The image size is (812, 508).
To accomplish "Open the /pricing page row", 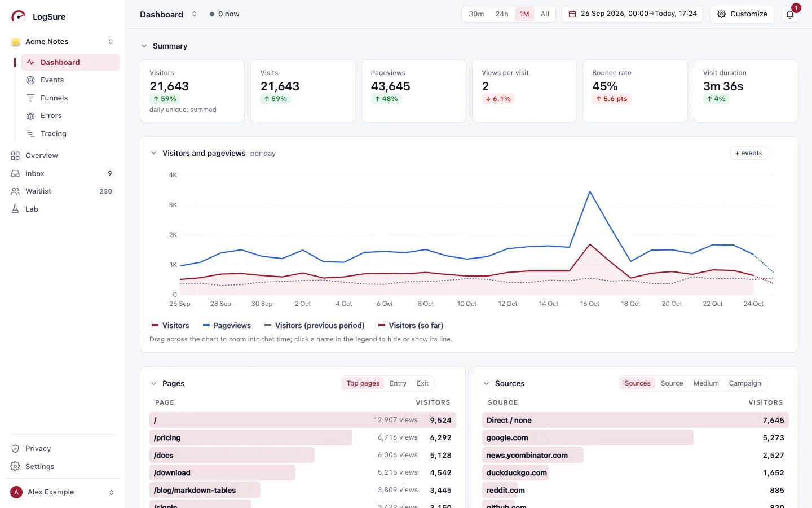I will (303, 438).
